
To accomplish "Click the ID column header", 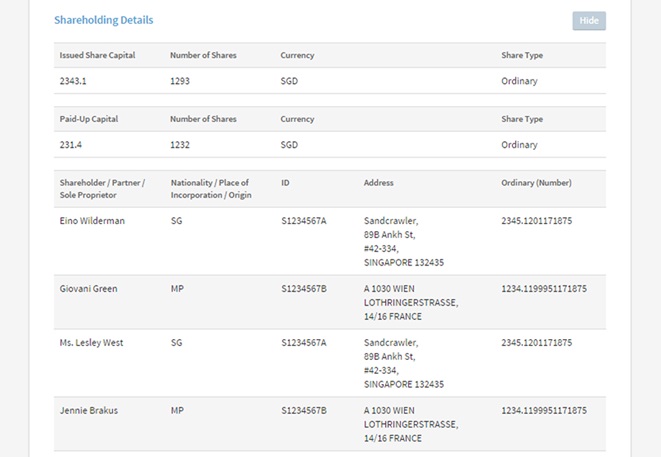I will coord(286,183).
